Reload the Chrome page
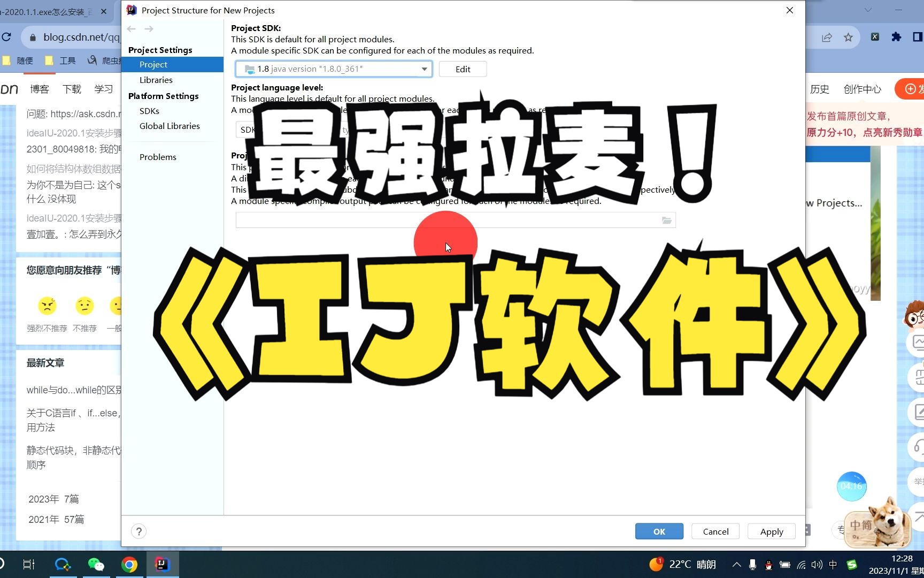The image size is (924, 578). tap(6, 37)
